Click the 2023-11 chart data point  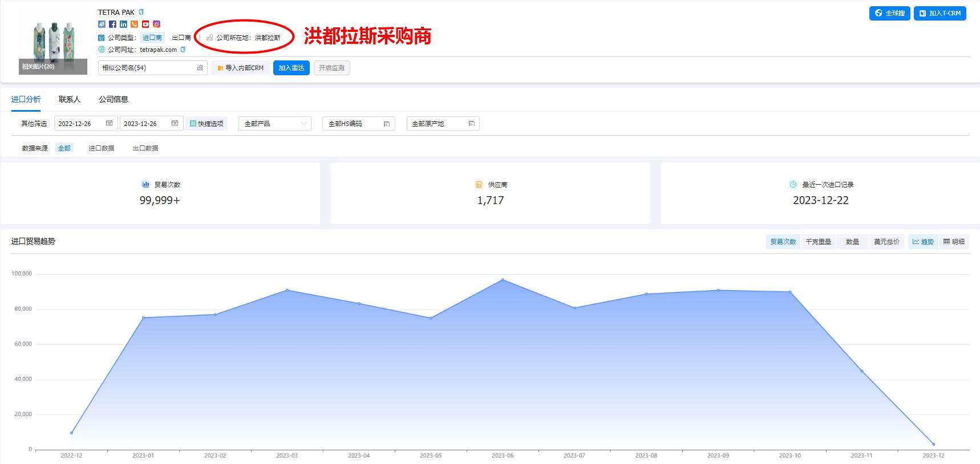tap(862, 371)
